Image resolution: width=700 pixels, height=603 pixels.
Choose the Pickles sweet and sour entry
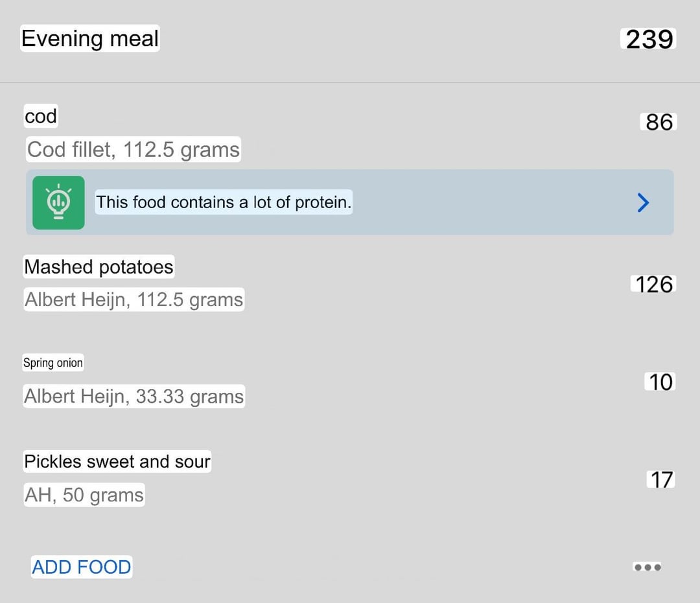(117, 462)
